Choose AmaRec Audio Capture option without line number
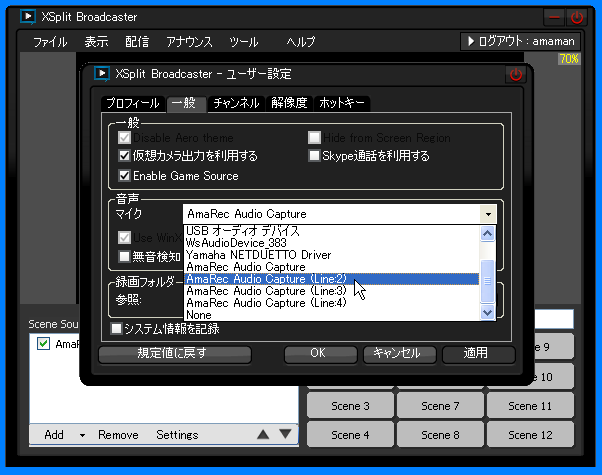The image size is (602, 475). 332,267
